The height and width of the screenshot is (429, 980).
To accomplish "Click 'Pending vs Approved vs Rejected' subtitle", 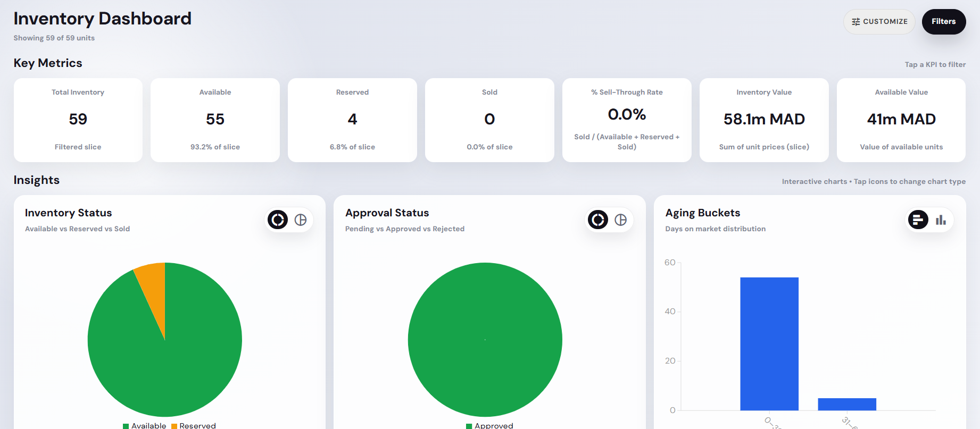I will [405, 229].
